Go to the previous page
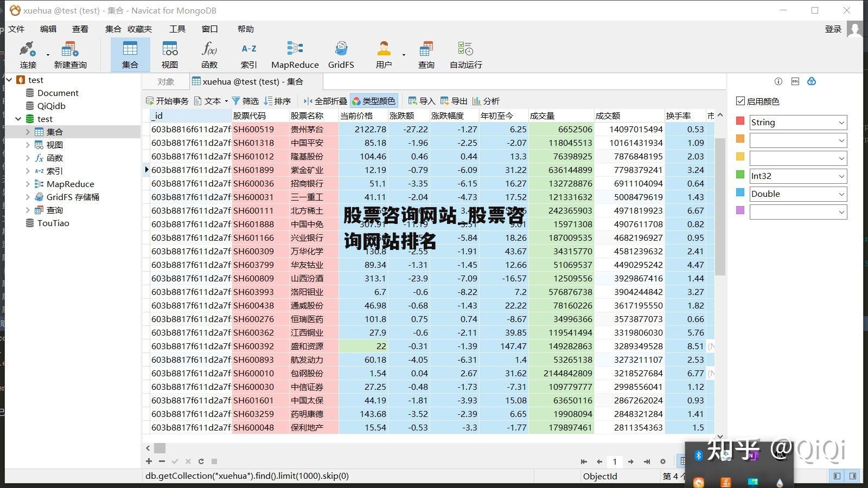 tap(599, 461)
